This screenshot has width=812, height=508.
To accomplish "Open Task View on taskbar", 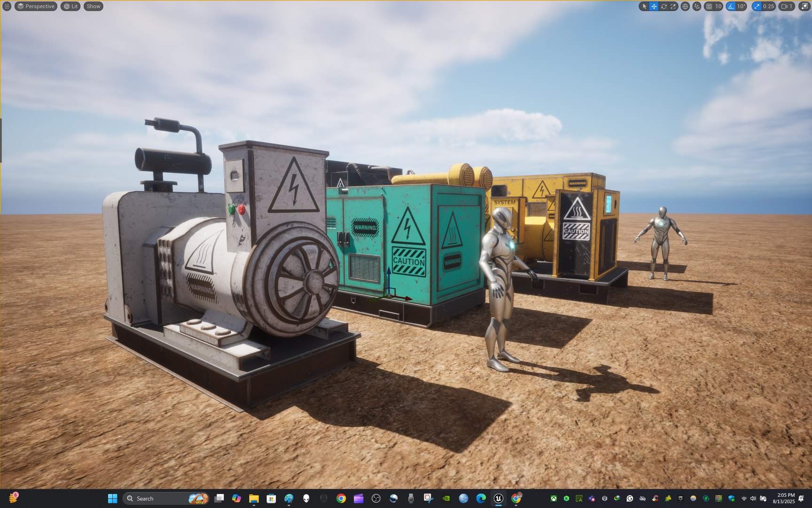I will coord(219,499).
